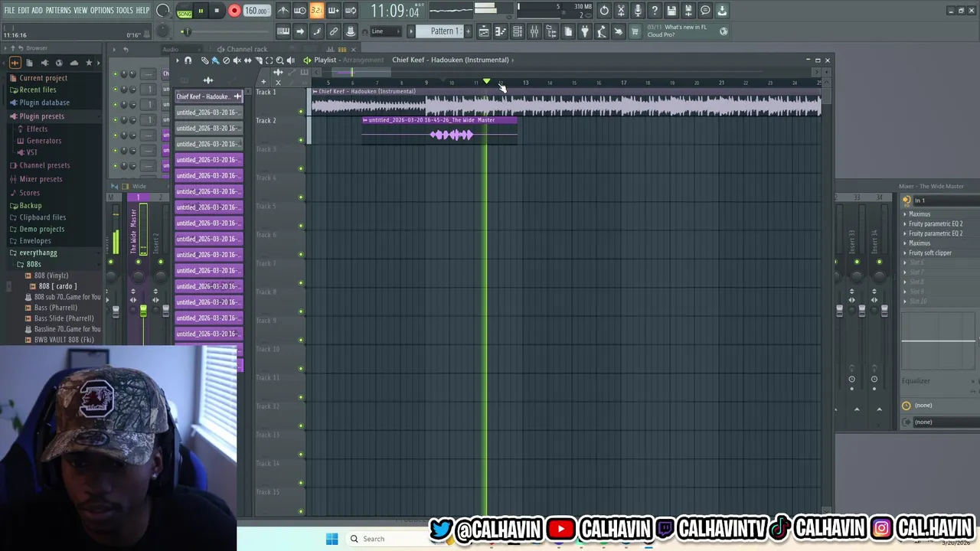
Task: Open the OPTIONS menu
Action: click(x=102, y=11)
